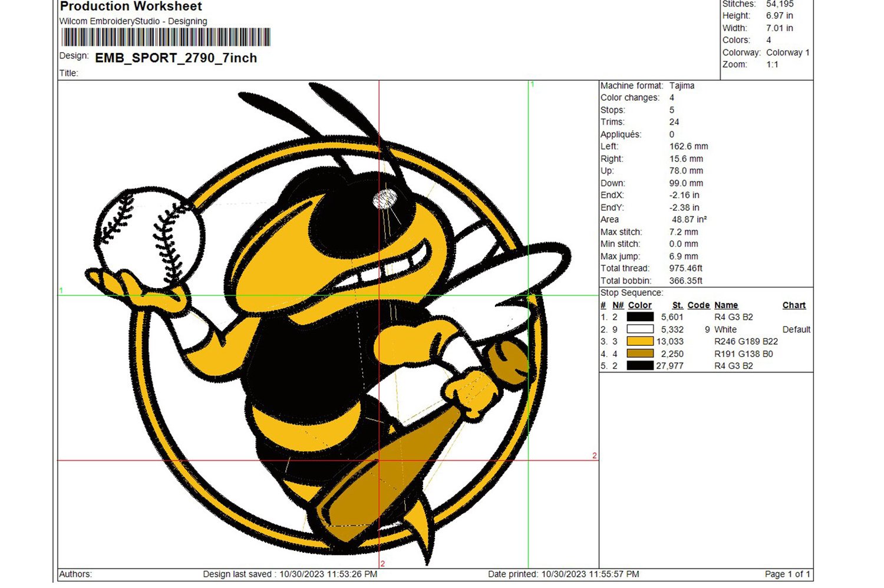Click the black swatch beside 5,601 stitches
The height and width of the screenshot is (588, 884).
640,317
